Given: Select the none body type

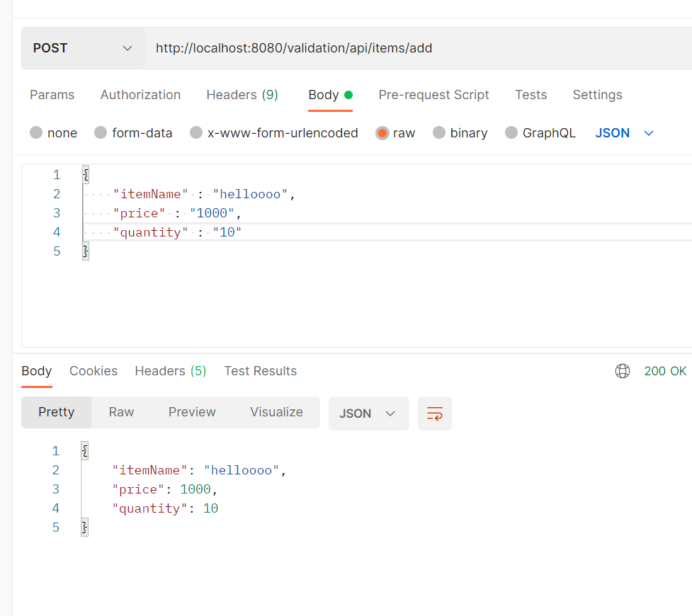Looking at the screenshot, I should click(53, 133).
